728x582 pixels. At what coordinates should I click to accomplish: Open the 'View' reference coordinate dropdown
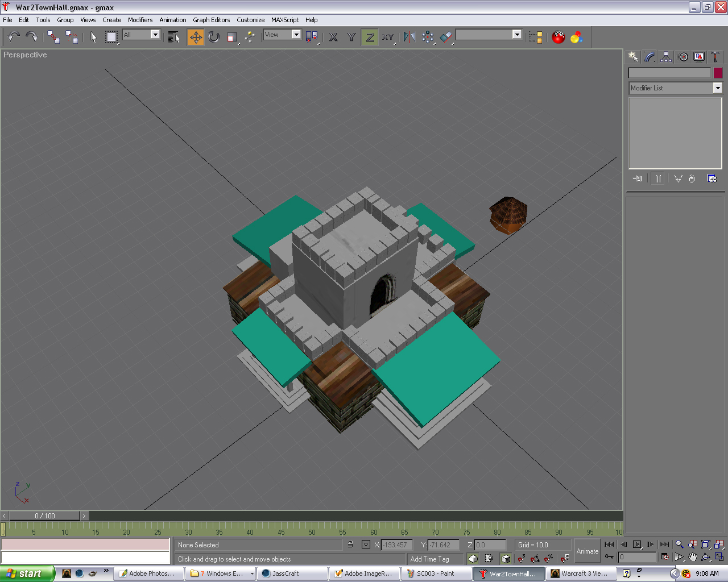296,35
